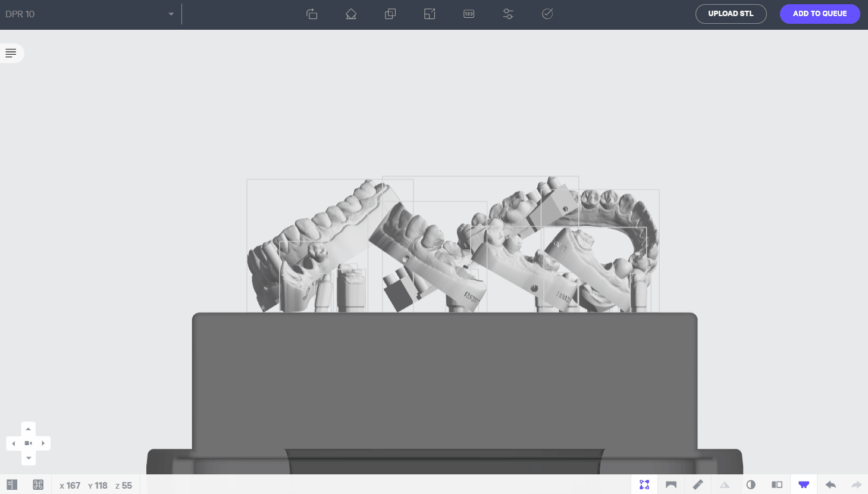This screenshot has width=868, height=494.
Task: Toggle the split panel view icon
Action: point(777,484)
